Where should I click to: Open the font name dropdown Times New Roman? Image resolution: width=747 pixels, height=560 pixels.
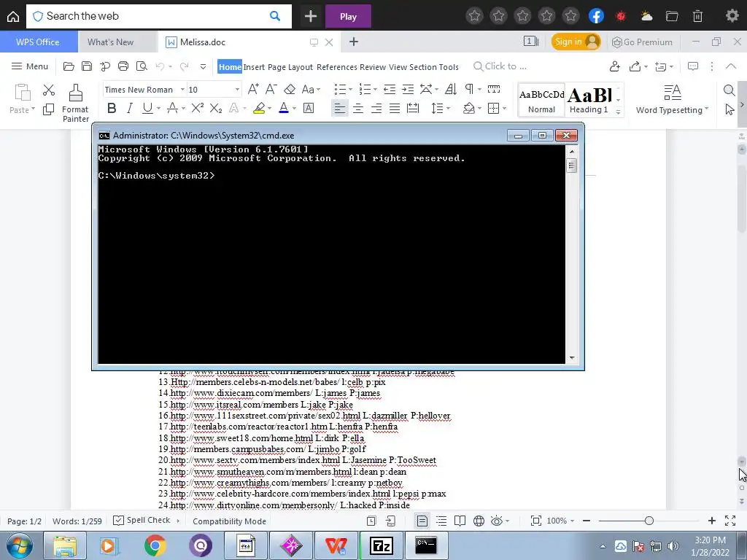pyautogui.click(x=182, y=90)
